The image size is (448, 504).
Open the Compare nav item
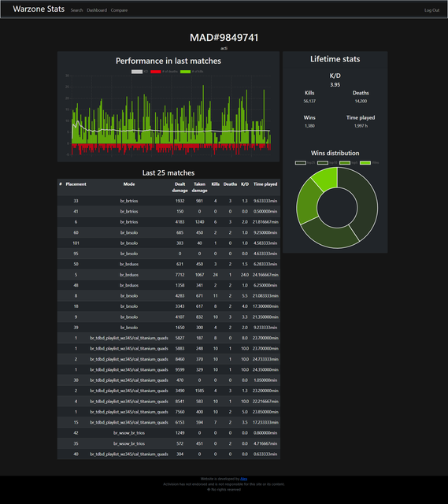pyautogui.click(x=119, y=10)
